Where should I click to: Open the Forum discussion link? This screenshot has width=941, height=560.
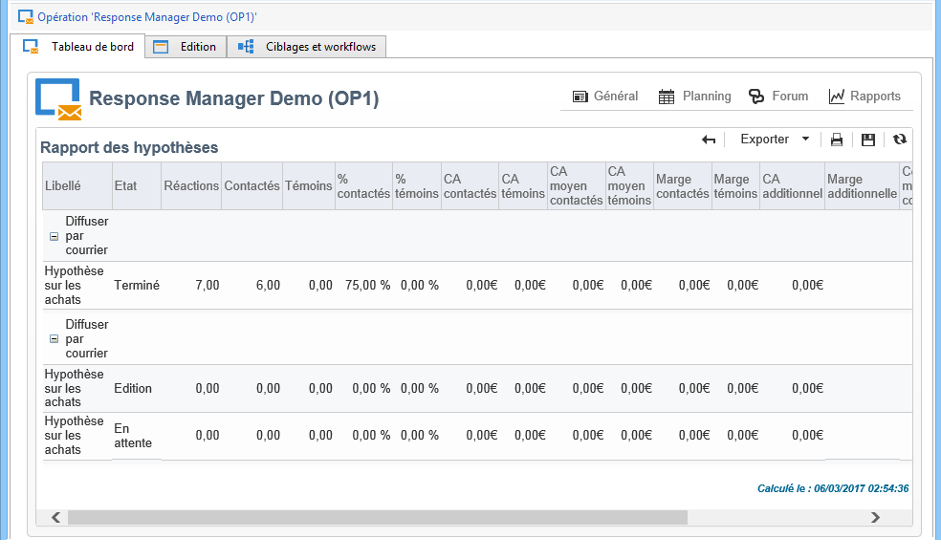coord(778,96)
